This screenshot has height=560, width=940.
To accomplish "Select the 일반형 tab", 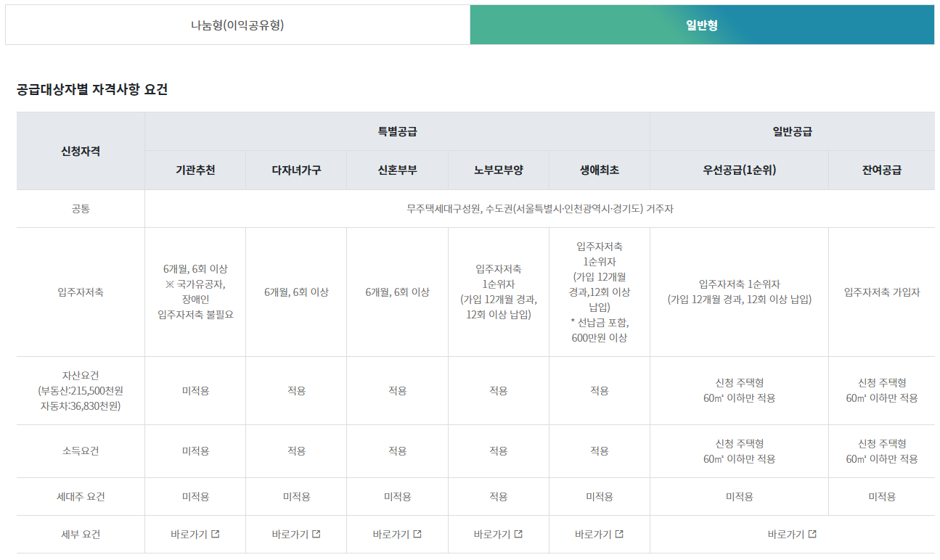I will (x=702, y=25).
